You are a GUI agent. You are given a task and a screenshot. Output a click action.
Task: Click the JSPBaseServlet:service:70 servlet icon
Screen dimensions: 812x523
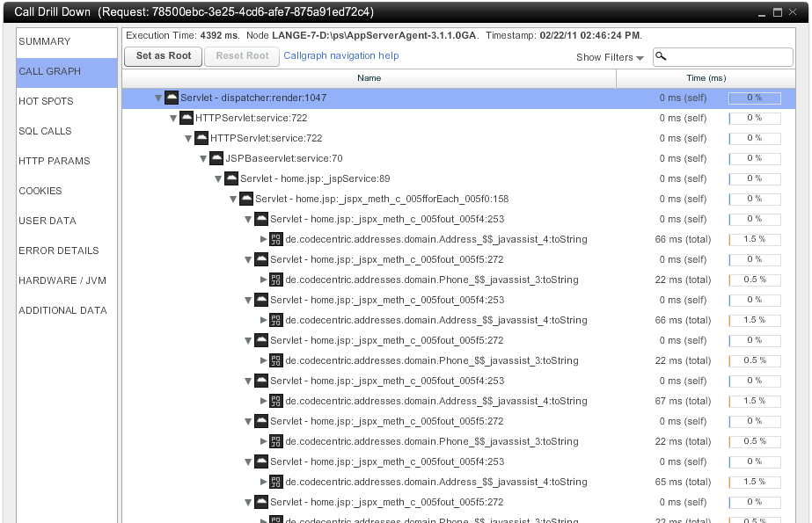(216, 158)
